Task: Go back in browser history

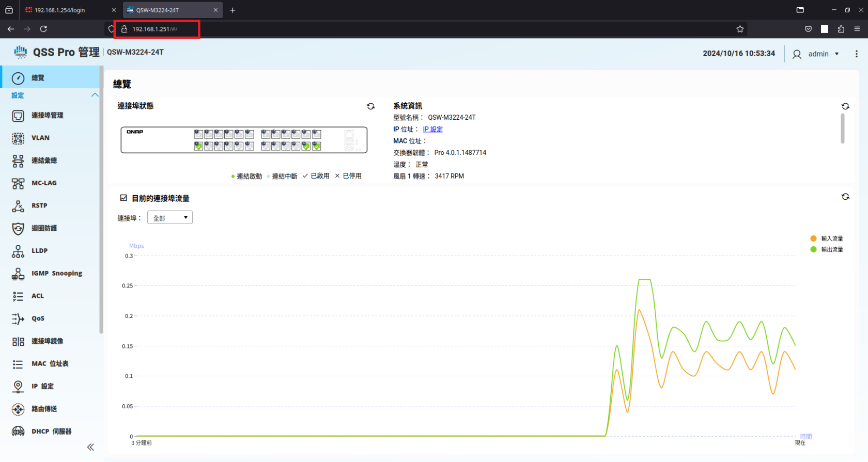Action: [x=11, y=29]
